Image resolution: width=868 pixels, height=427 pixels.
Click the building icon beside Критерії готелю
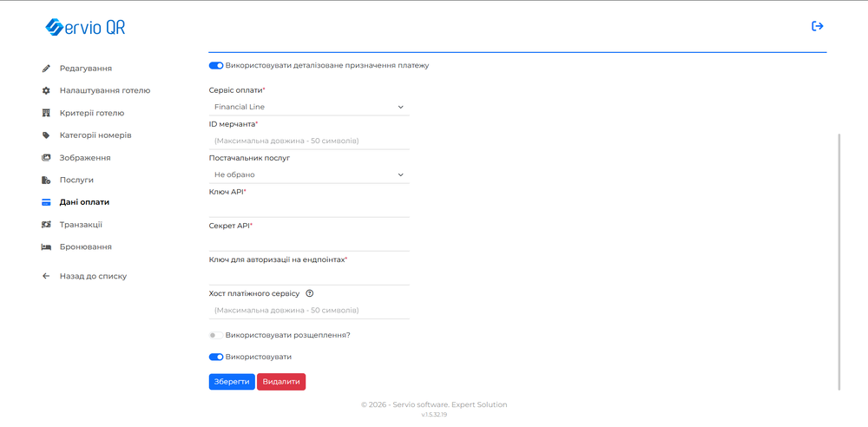tap(47, 113)
